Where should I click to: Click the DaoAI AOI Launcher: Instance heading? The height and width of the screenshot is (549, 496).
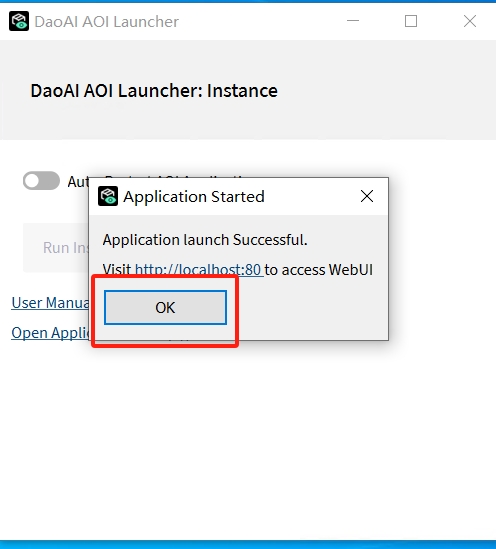coord(154,91)
